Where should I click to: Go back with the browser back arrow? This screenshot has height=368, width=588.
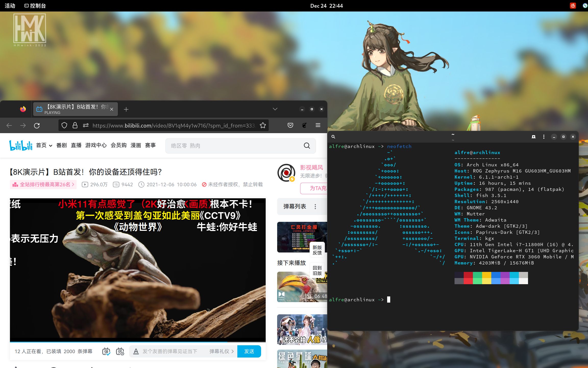9,125
